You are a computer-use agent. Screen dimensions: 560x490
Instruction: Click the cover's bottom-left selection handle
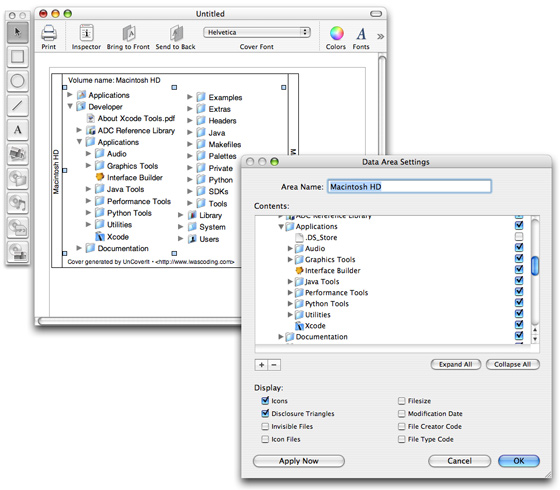[x=65, y=254]
